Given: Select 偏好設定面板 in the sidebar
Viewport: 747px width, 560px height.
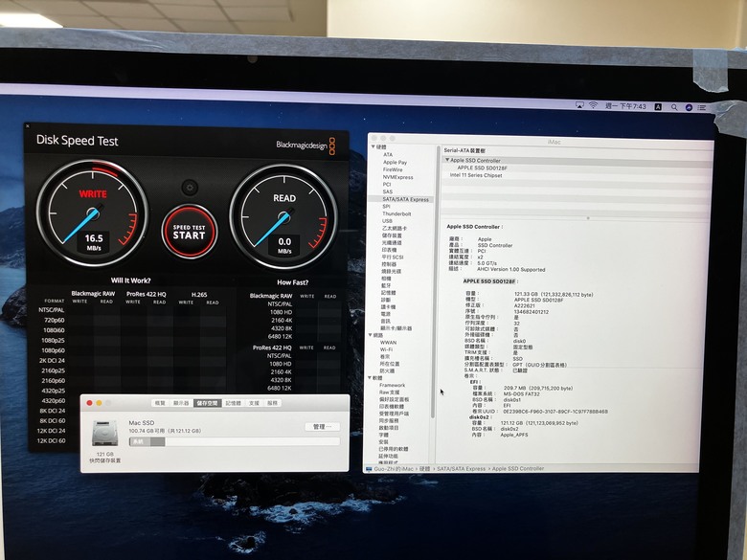Looking at the screenshot, I should click(394, 399).
